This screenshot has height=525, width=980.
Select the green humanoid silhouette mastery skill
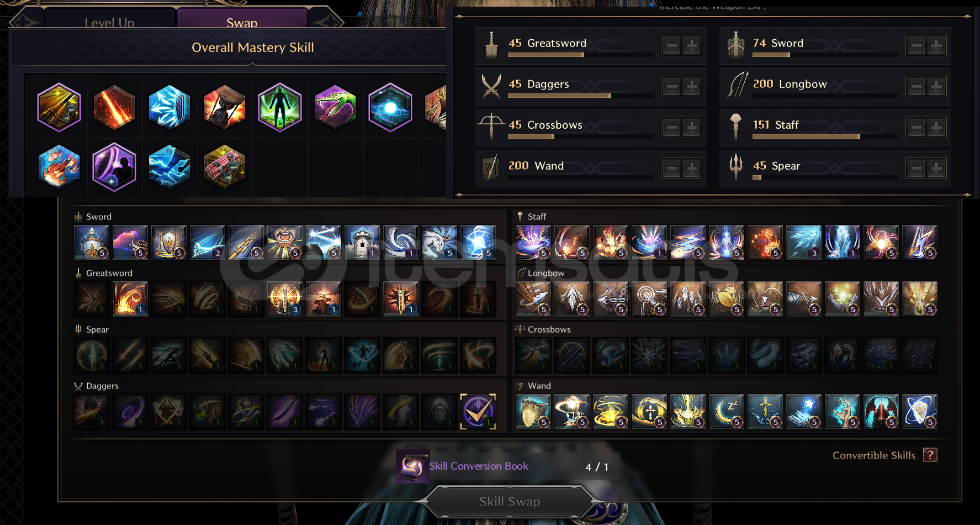[280, 107]
